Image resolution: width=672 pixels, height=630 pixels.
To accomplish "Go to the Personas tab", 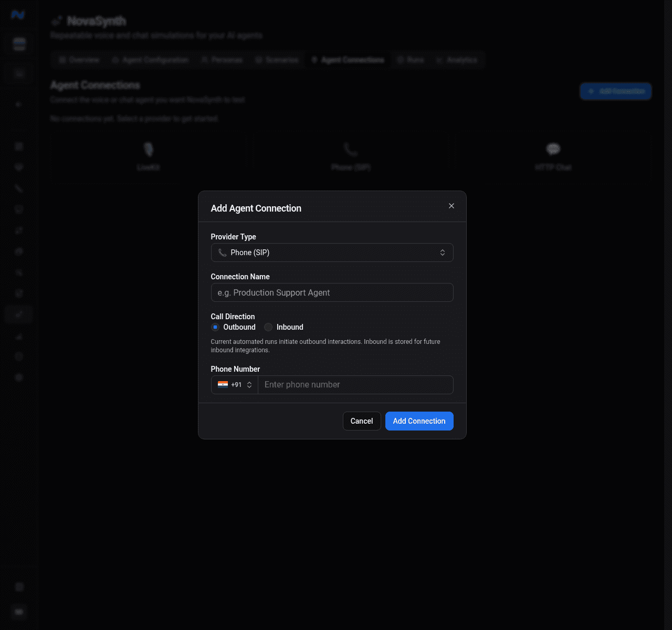I will (x=223, y=60).
